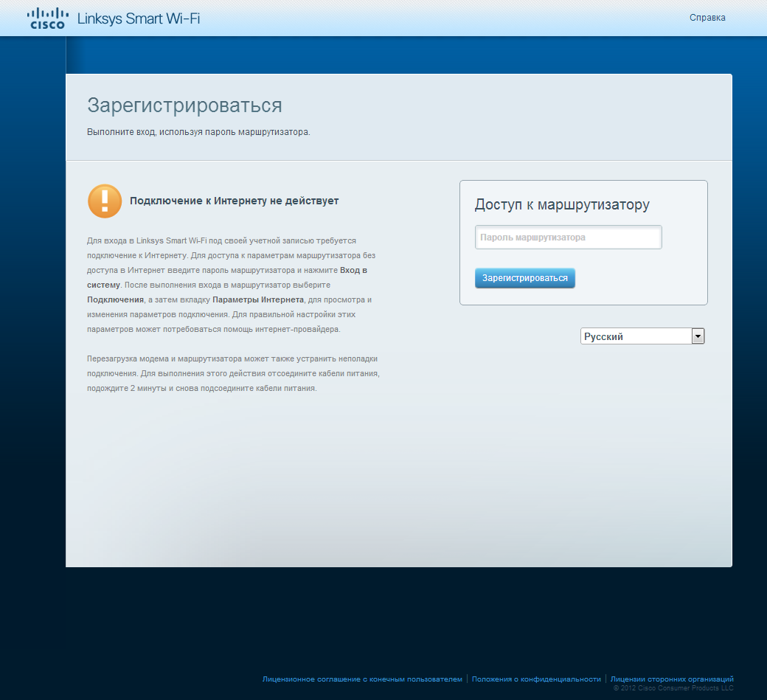
Task: Click the Подключение к Интернету не действует text
Action: pyautogui.click(x=234, y=201)
